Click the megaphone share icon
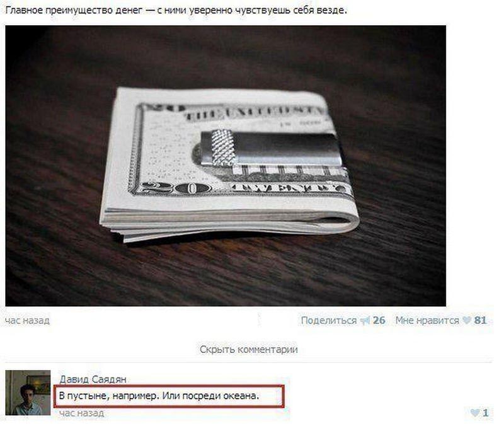Screen dimensions: 504x428 (365, 321)
